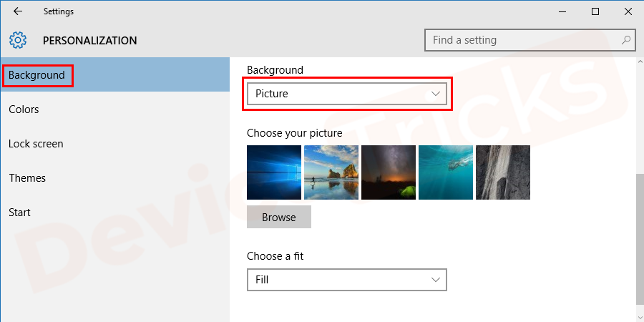Click the search magnifier icon
This screenshot has height=322, width=644.
(625, 40)
